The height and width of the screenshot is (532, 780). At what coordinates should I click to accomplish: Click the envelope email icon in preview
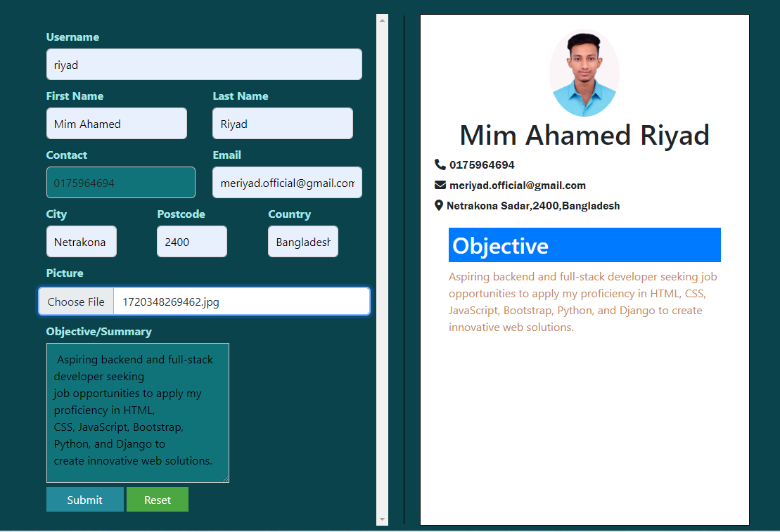tap(440, 185)
